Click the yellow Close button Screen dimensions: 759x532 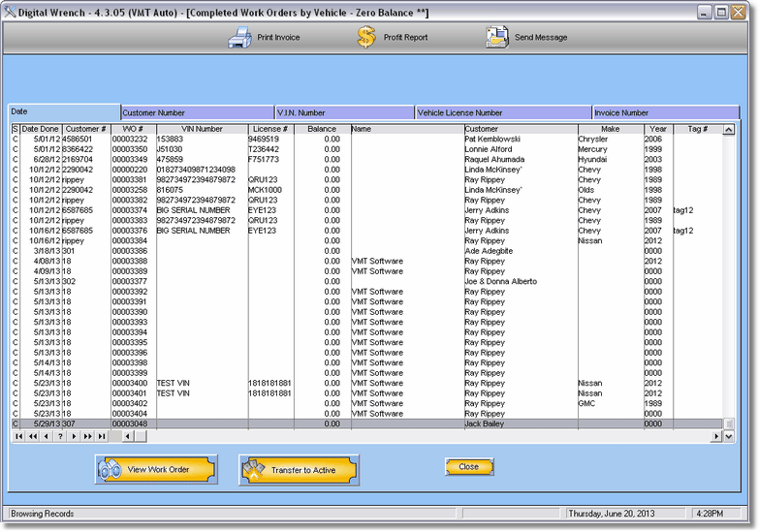point(469,467)
